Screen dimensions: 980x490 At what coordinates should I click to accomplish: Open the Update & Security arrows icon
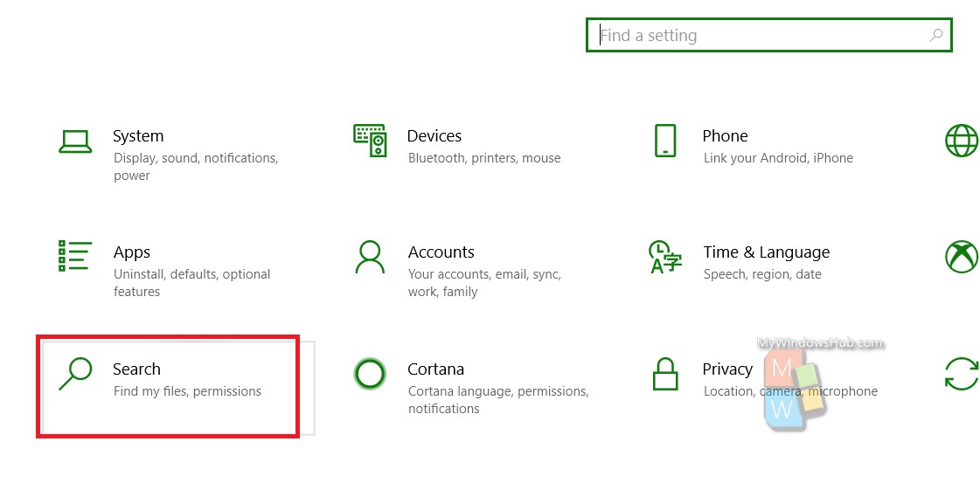962,374
